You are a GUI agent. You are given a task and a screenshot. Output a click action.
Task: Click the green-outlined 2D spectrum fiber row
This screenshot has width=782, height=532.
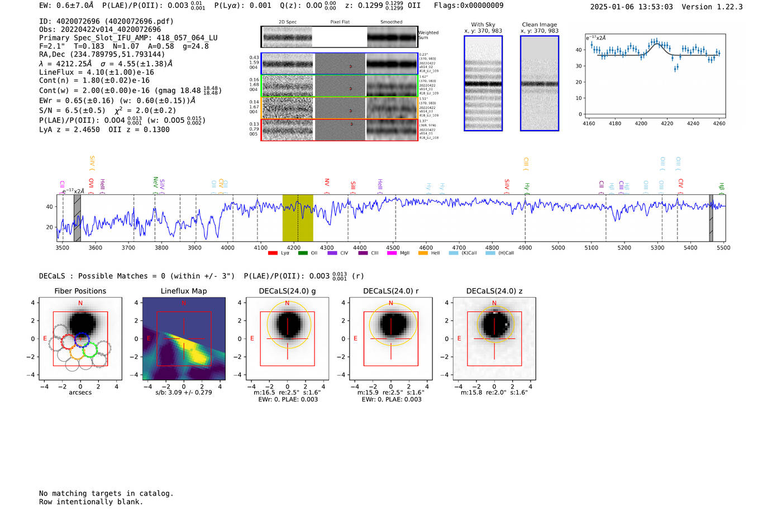[340, 86]
